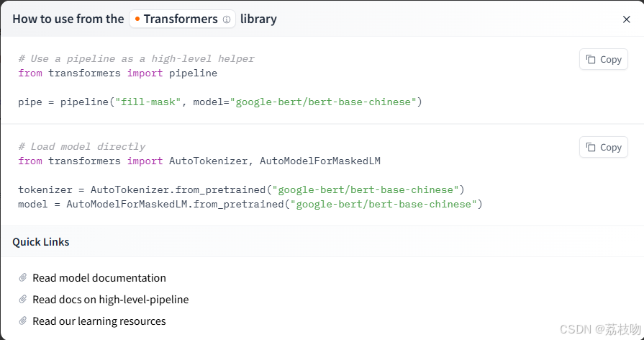This screenshot has width=644, height=340.
Task: Click the word "library" in the title
Action: pos(258,19)
